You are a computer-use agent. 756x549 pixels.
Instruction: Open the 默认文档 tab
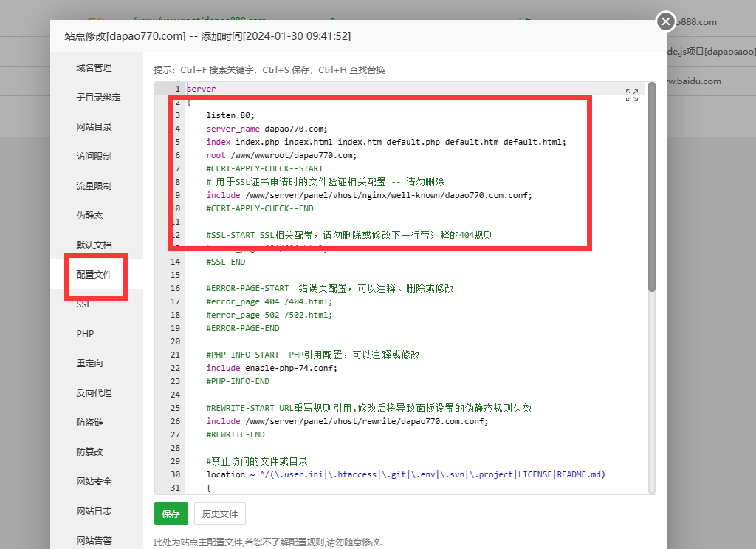click(x=94, y=245)
